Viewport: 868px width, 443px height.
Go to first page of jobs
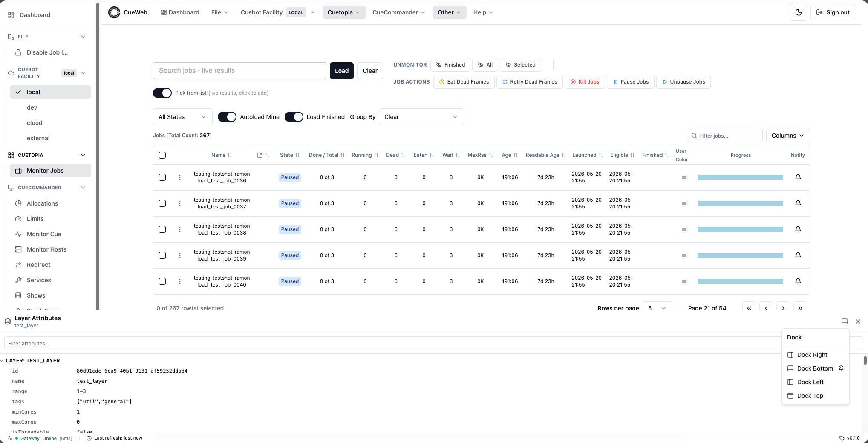[749, 307]
